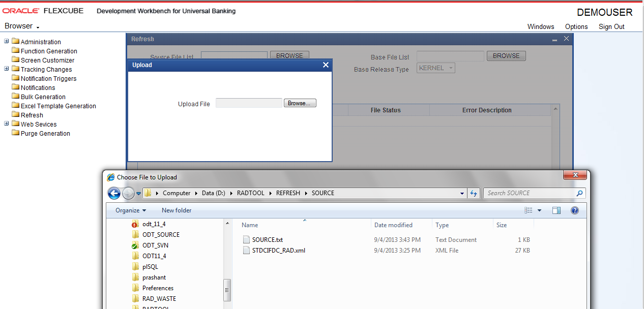Click the New folder button
The height and width of the screenshot is (309, 644).
point(177,210)
